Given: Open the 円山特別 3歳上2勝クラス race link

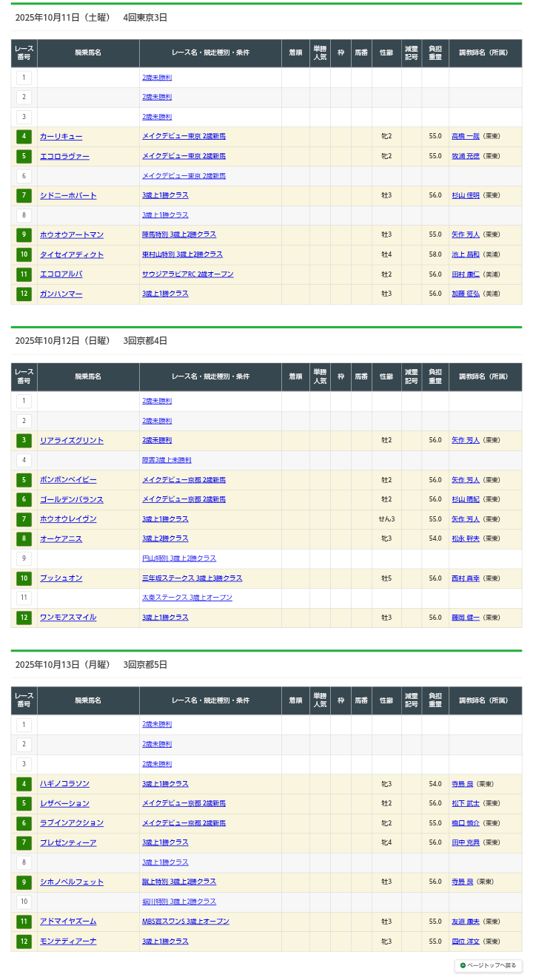Looking at the screenshot, I should (179, 558).
